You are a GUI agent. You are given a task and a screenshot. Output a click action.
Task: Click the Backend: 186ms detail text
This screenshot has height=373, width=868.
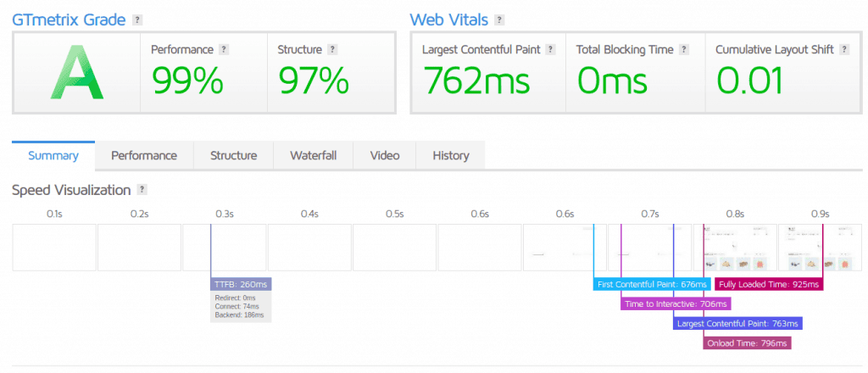click(x=241, y=315)
